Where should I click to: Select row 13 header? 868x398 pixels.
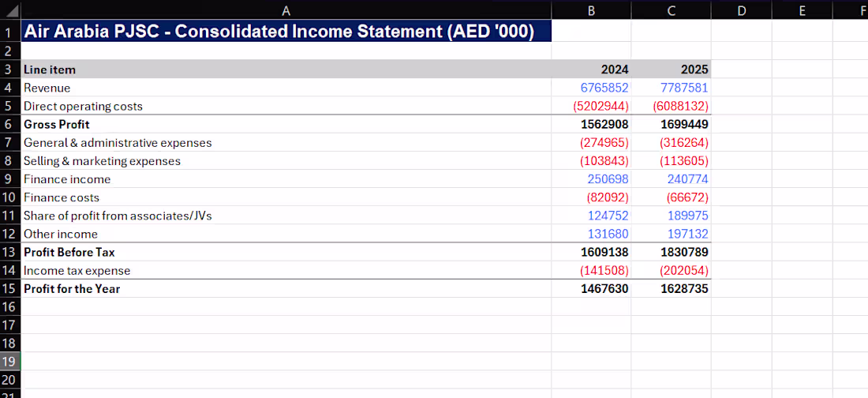[10, 252]
